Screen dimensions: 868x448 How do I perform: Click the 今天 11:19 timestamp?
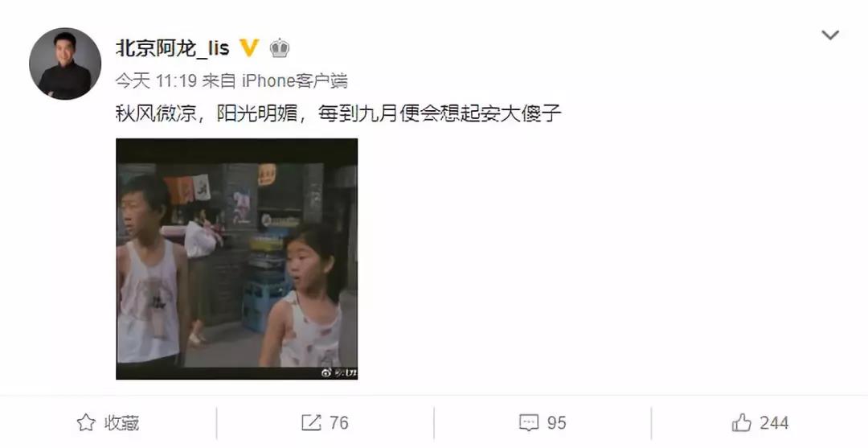point(156,81)
